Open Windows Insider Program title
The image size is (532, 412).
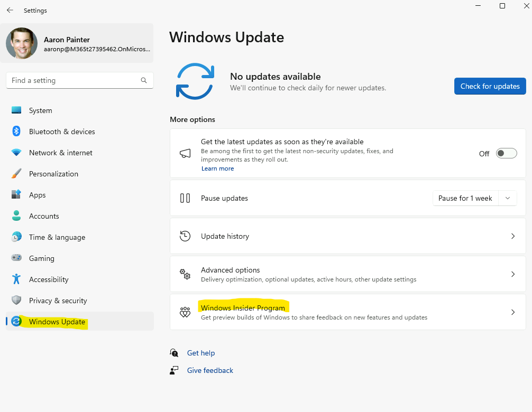pos(243,307)
